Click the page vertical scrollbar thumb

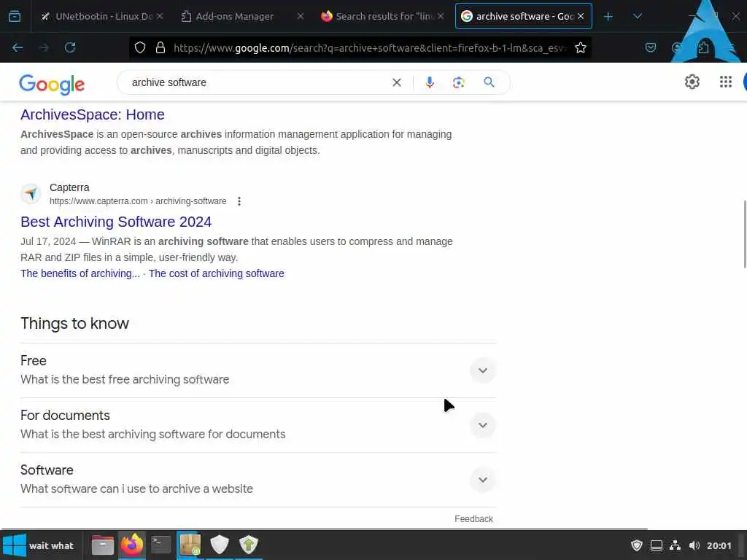click(x=745, y=235)
